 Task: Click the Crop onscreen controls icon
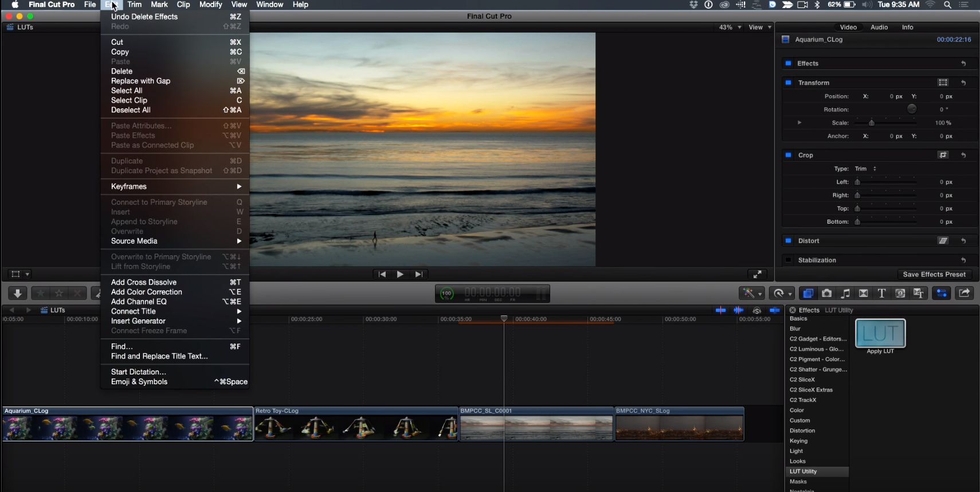pyautogui.click(x=943, y=155)
